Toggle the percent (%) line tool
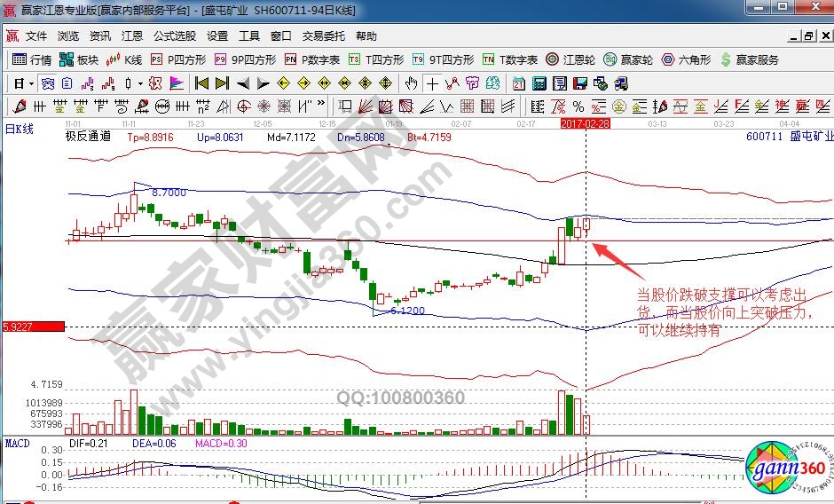The image size is (834, 504). 578,106
